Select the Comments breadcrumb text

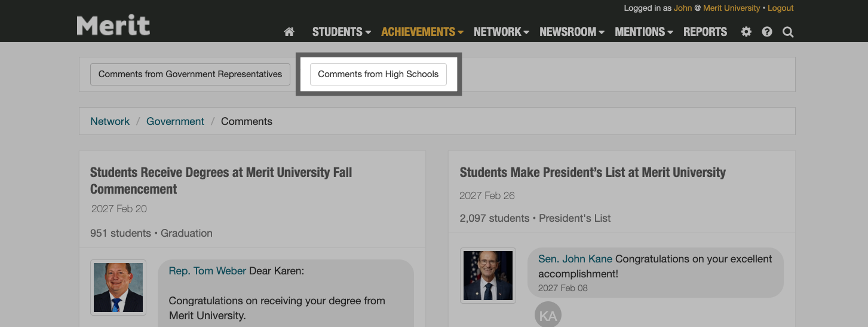(x=247, y=121)
